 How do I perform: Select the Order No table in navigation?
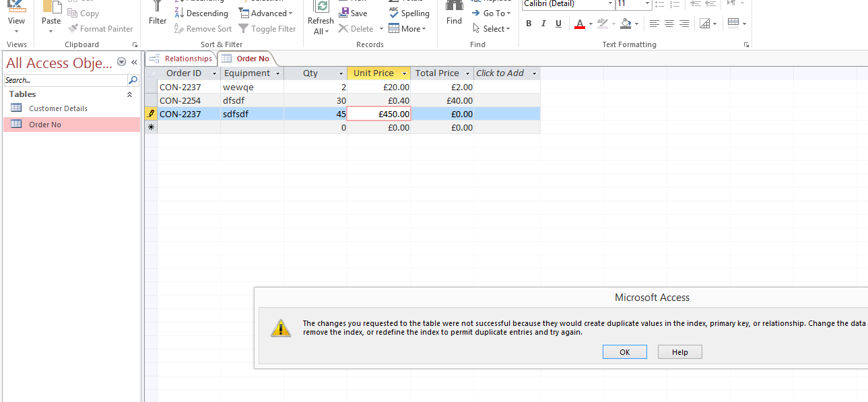(x=71, y=125)
